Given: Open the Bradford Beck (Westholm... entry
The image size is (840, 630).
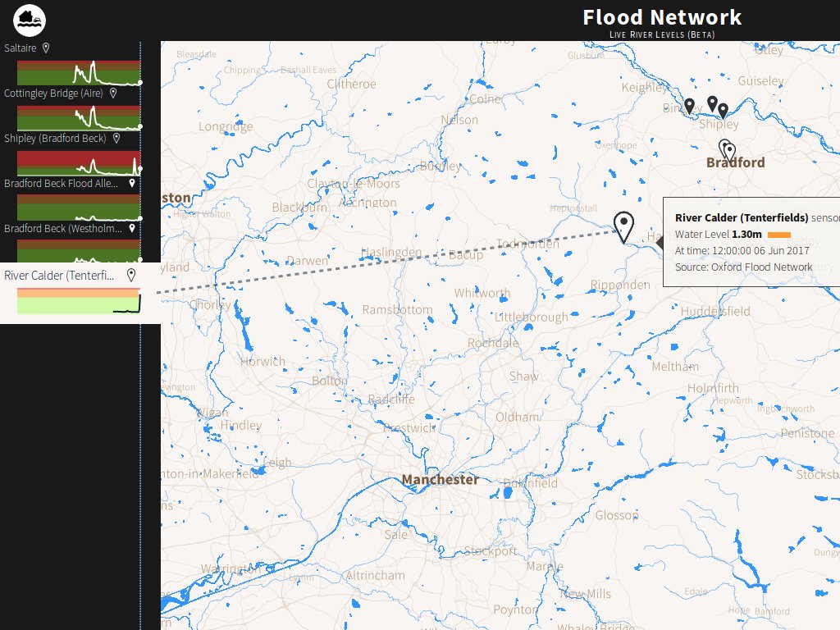Looking at the screenshot, I should click(x=63, y=228).
